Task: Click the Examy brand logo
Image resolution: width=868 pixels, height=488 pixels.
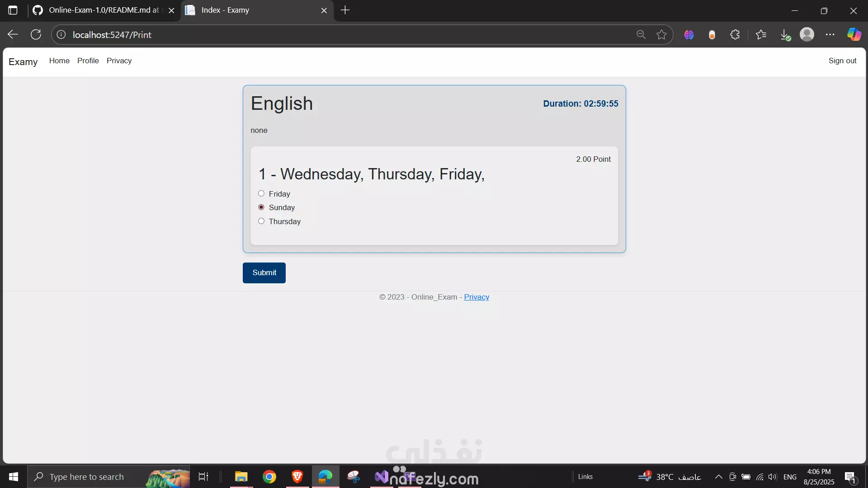Action: pyautogui.click(x=23, y=61)
